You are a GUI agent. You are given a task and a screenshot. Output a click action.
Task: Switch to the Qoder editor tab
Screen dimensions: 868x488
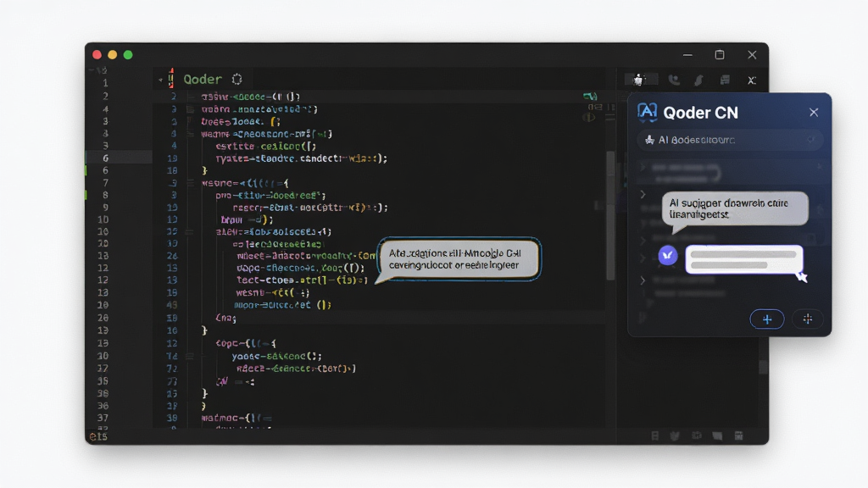[x=203, y=79]
